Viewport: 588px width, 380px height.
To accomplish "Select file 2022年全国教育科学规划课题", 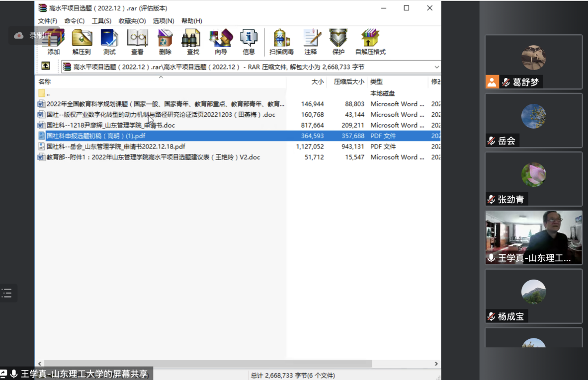I will (x=238, y=104).
